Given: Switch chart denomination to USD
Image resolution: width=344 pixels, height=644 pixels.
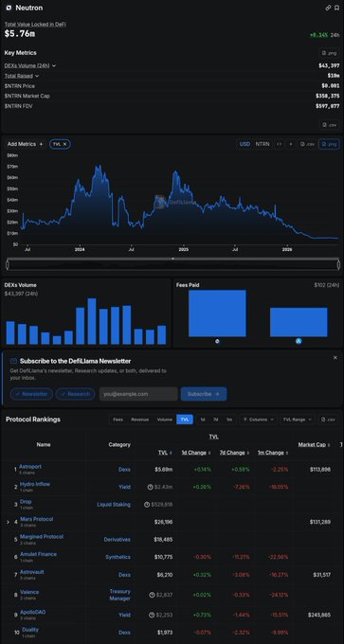Looking at the screenshot, I should (244, 144).
